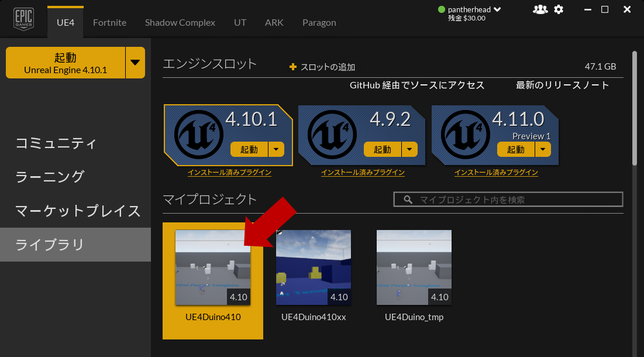Open the 4.11.0 launch options dropdown
Screen dimensions: 644x357
coord(543,150)
